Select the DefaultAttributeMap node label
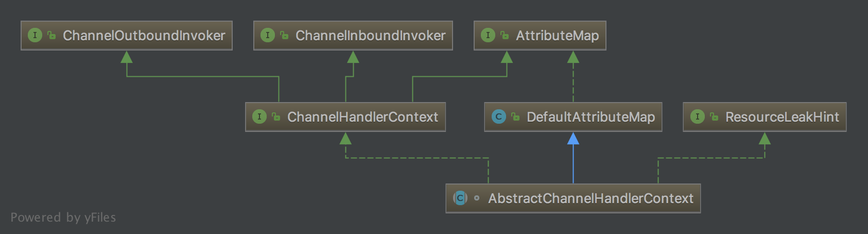This screenshot has height=234, width=868. pyautogui.click(x=591, y=117)
